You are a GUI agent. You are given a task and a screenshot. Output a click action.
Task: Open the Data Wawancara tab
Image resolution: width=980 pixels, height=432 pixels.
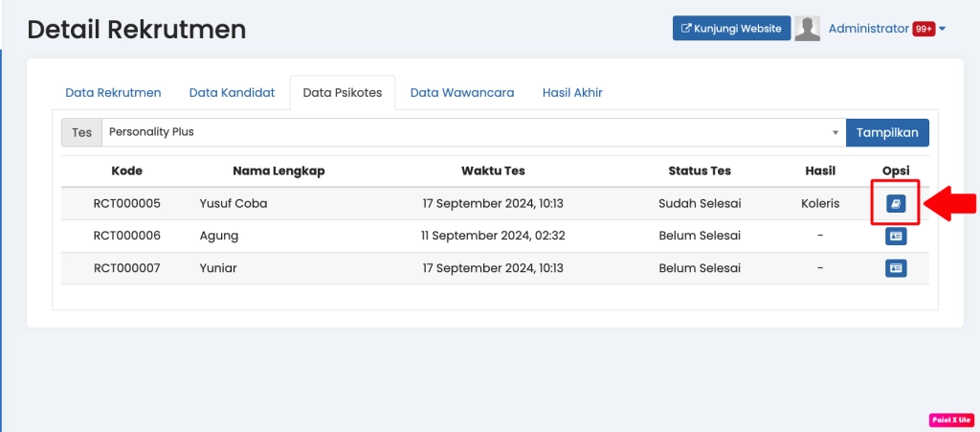(462, 93)
